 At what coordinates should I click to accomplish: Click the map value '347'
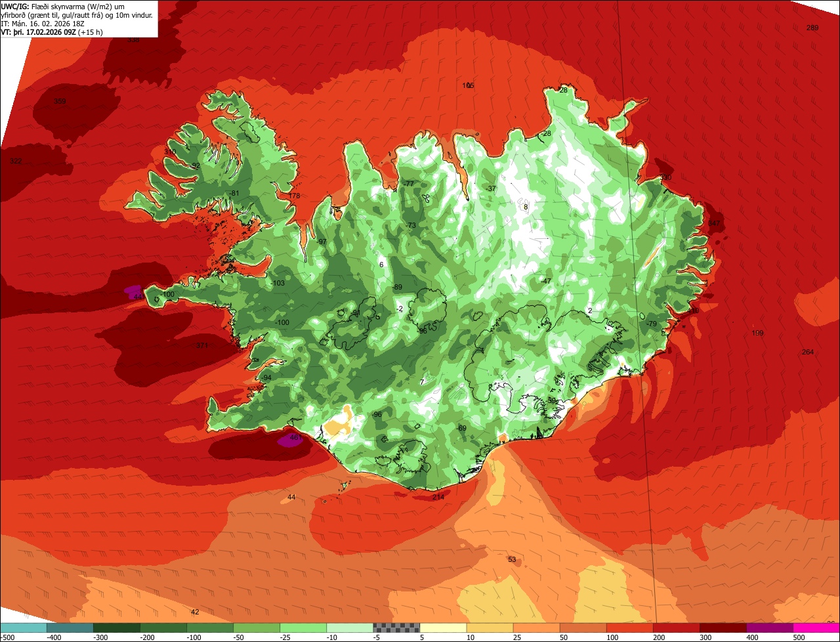[714, 224]
